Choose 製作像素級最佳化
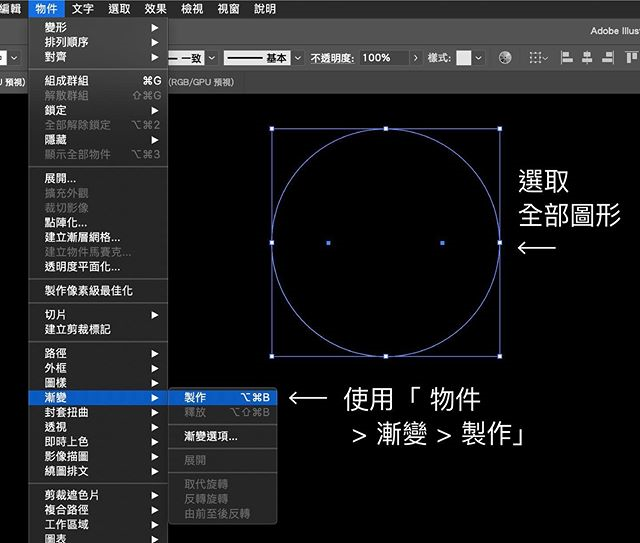 pos(98,291)
